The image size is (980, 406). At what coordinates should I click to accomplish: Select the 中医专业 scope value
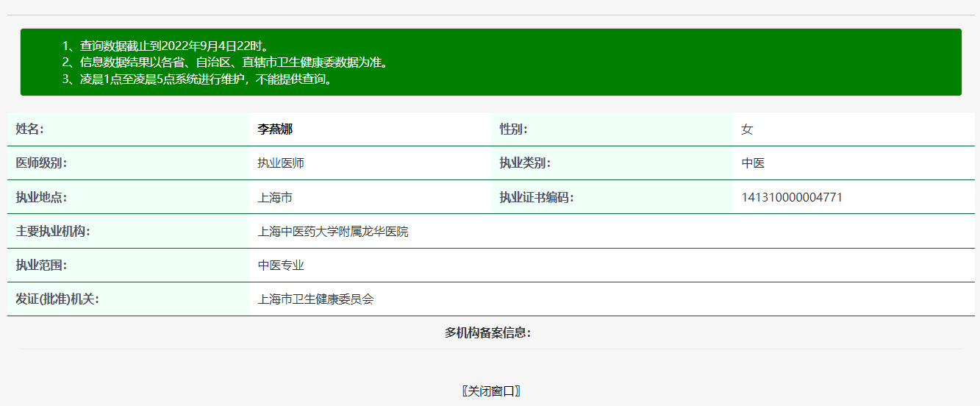coord(281,266)
